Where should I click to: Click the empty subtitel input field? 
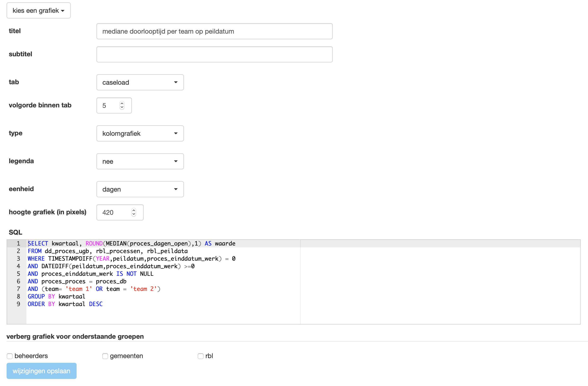(x=214, y=54)
